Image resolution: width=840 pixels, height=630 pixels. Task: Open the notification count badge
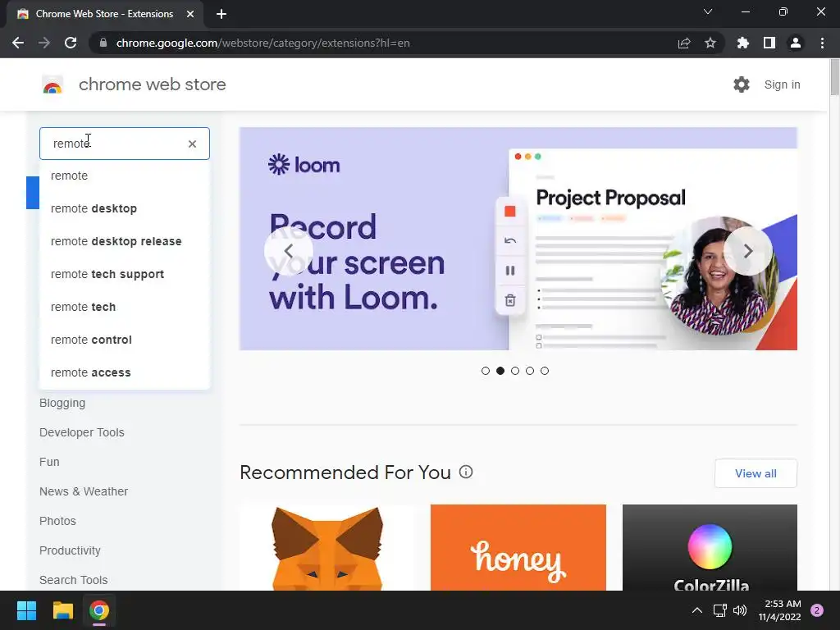click(x=817, y=610)
